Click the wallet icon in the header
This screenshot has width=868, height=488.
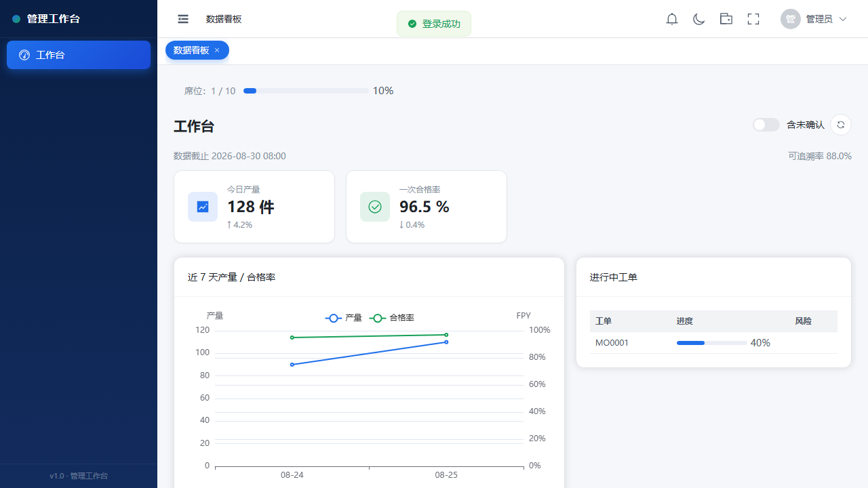[x=726, y=19]
